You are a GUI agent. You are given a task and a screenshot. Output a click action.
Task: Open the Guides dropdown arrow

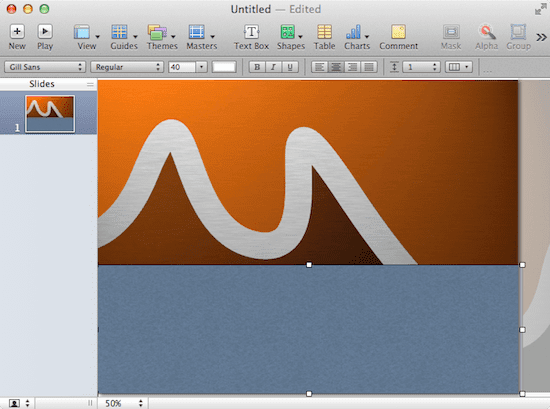click(135, 36)
